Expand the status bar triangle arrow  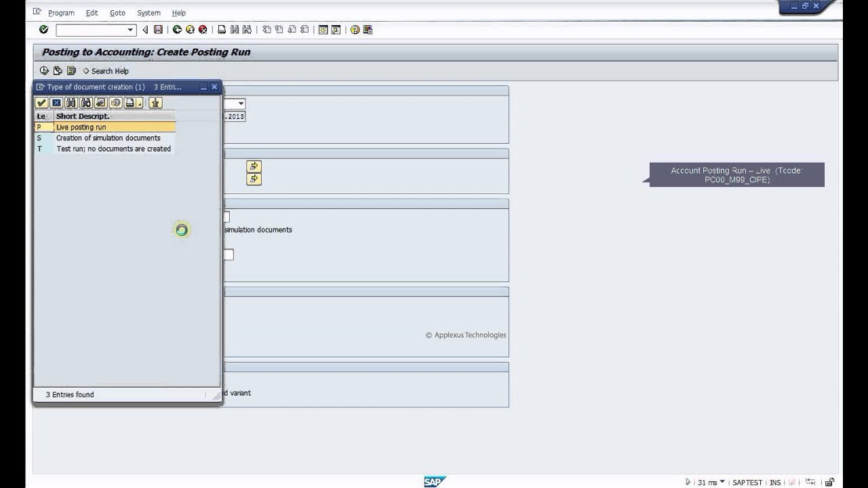click(688, 483)
